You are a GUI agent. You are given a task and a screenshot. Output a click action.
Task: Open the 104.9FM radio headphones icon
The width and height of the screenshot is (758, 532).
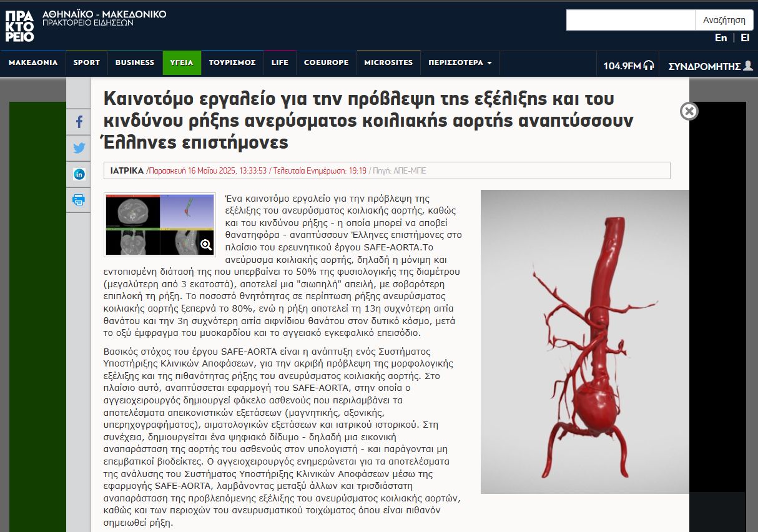pos(649,65)
